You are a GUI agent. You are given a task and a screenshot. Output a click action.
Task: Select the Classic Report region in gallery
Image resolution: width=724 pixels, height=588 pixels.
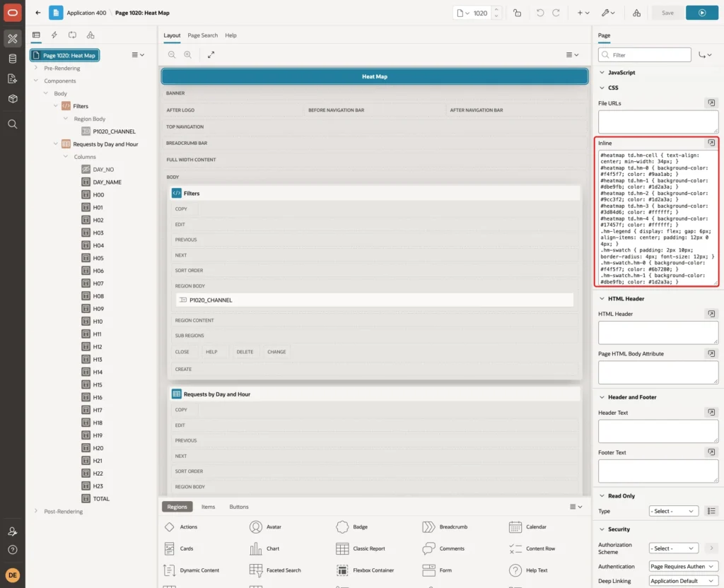[361, 548]
